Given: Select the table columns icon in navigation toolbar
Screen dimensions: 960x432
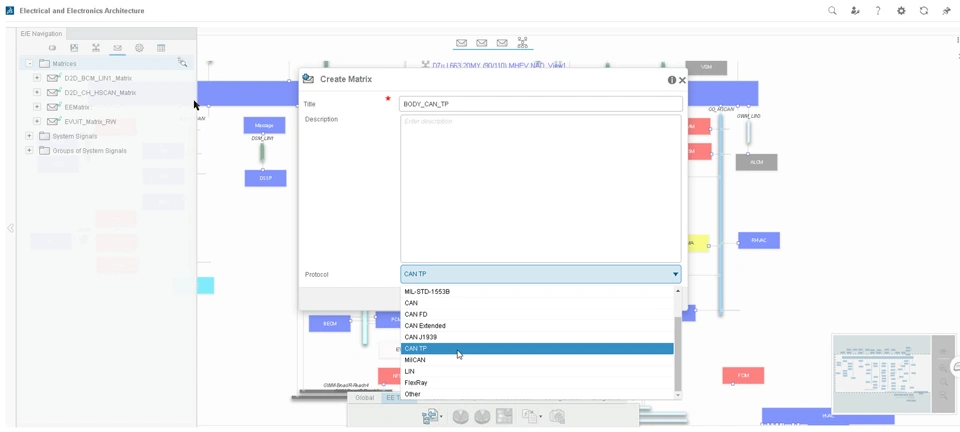Looking at the screenshot, I should click(161, 48).
